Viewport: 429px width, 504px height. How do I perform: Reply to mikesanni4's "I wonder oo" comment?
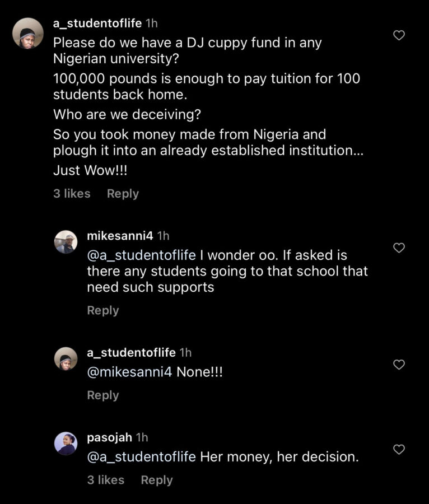103,311
